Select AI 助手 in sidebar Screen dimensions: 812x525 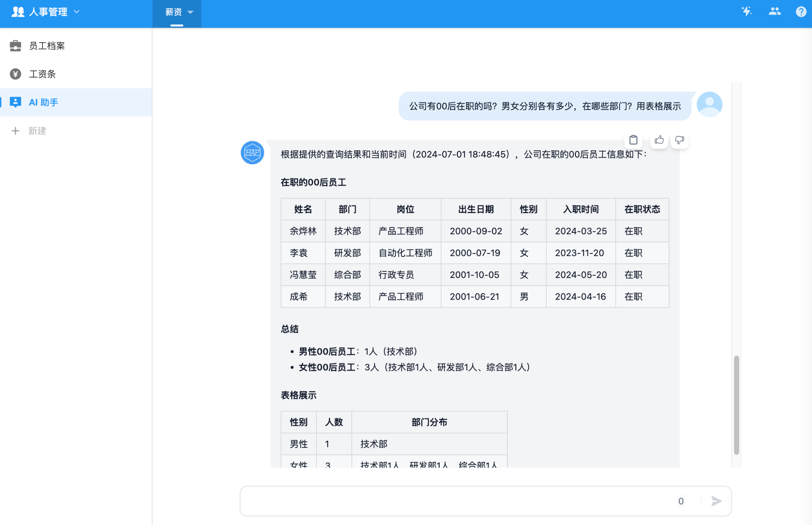point(43,102)
